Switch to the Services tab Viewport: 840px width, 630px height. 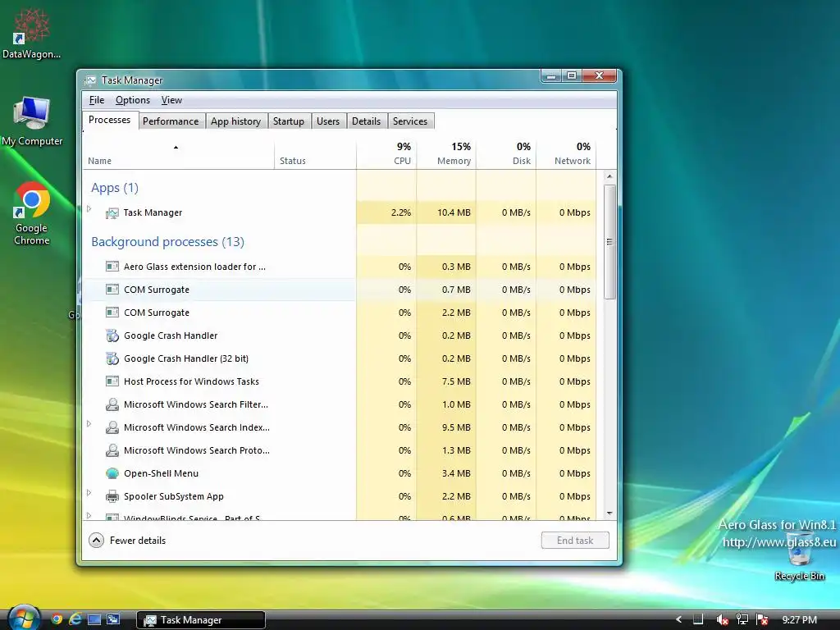(410, 121)
